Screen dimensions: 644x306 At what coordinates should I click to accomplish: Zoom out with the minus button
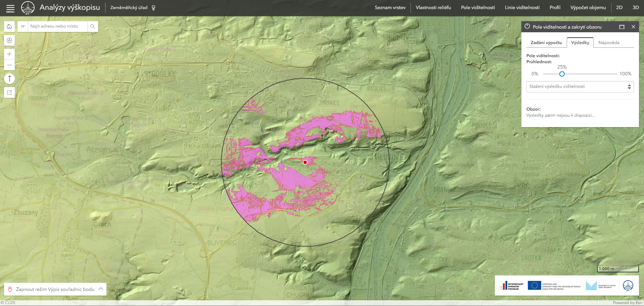[x=9, y=65]
